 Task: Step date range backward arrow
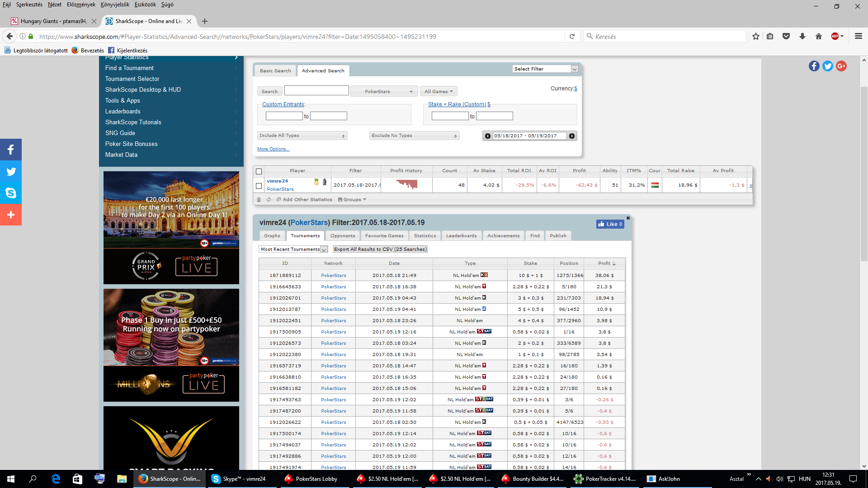[488, 136]
